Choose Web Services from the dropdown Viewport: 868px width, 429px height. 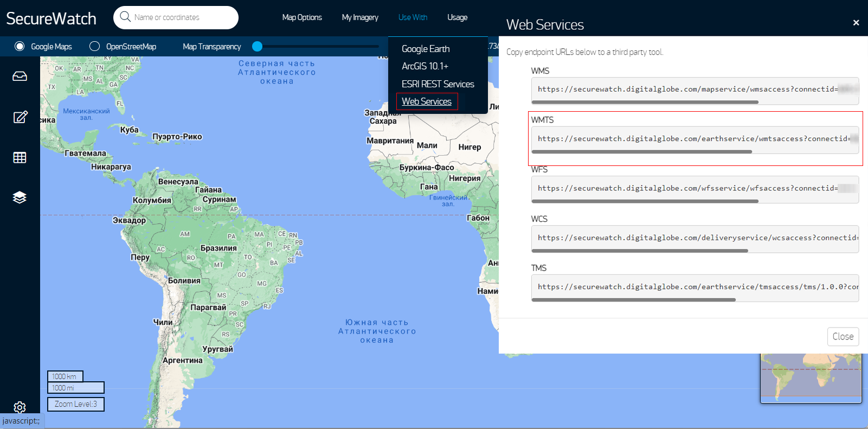tap(427, 101)
